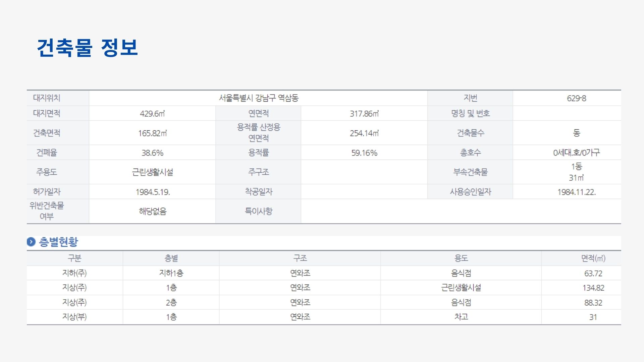Select the approval date 1984.11.22.
The height and width of the screenshot is (362, 644).
577,192
